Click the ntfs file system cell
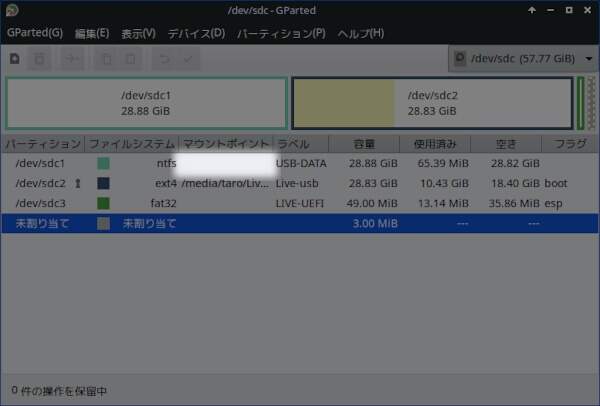 pyautogui.click(x=166, y=163)
